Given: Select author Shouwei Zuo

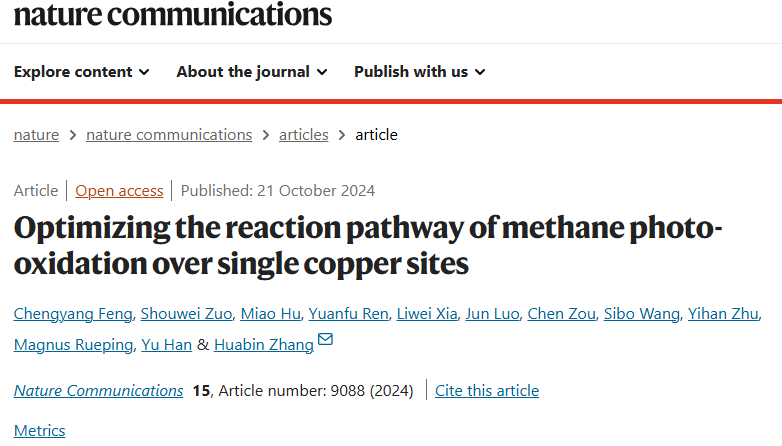Looking at the screenshot, I should pyautogui.click(x=186, y=314).
